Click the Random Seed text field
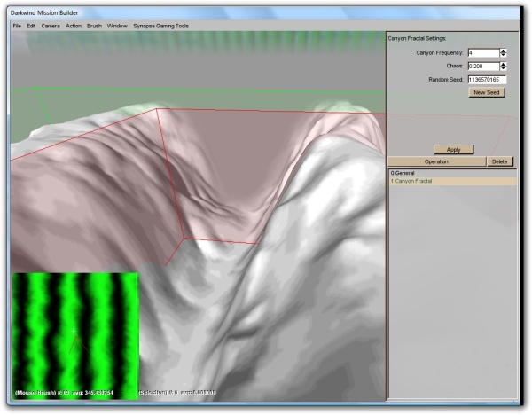 click(486, 80)
